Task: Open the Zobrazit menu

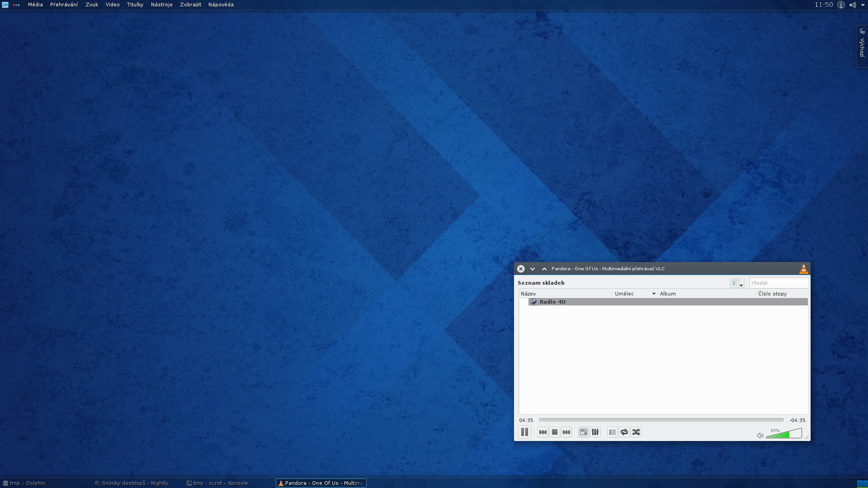Action: click(x=190, y=5)
